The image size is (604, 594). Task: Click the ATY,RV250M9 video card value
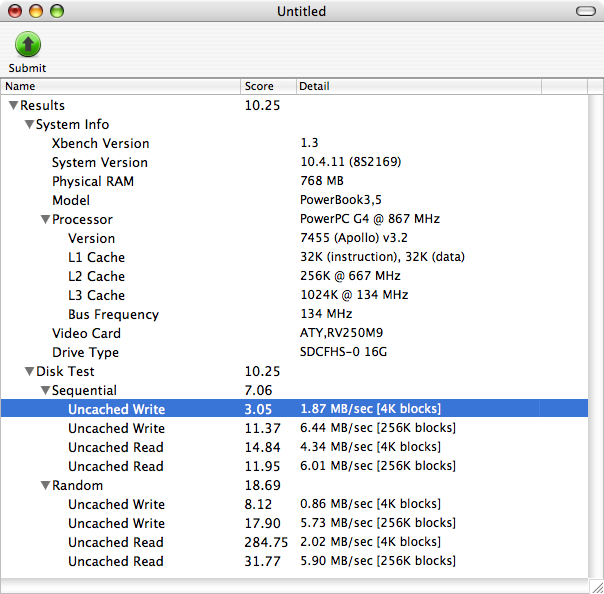pos(341,333)
